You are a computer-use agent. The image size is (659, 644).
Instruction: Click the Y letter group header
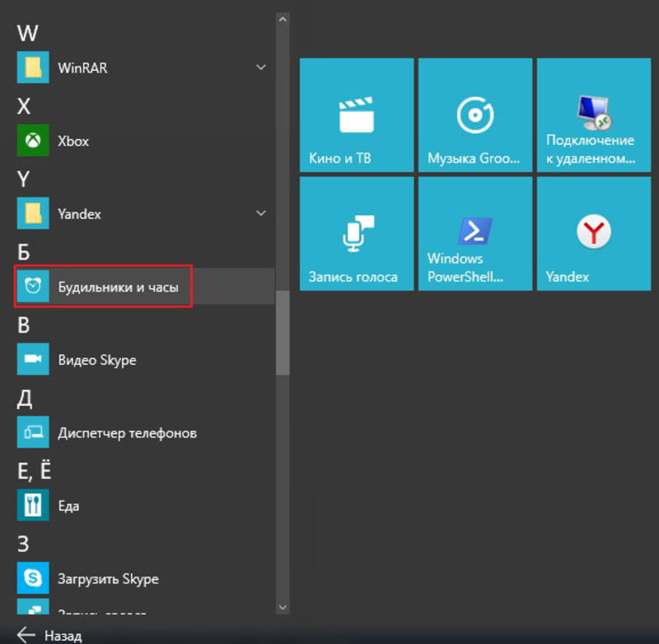[x=24, y=179]
